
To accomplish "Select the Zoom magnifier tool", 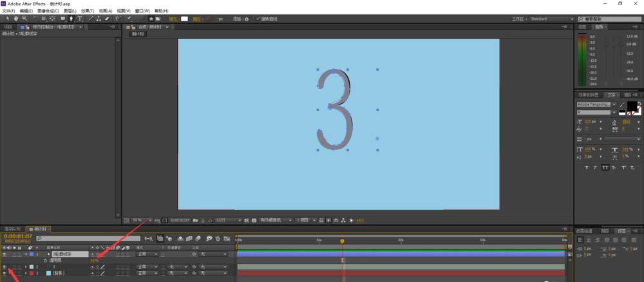I will click(24, 19).
